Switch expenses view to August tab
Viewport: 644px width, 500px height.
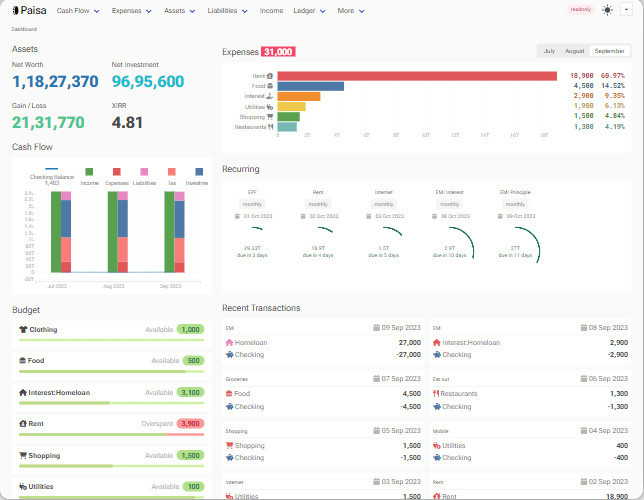575,50
